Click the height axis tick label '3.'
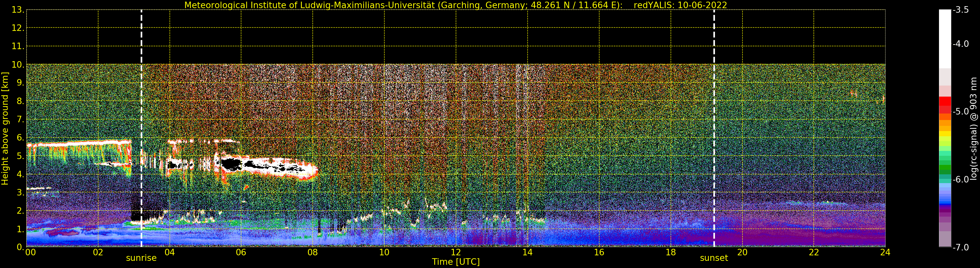This screenshot has width=980, height=268. (x=21, y=192)
